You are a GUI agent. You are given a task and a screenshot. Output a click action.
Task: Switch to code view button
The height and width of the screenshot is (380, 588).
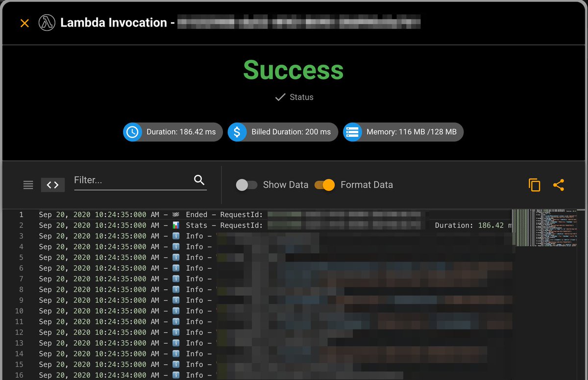click(x=53, y=185)
